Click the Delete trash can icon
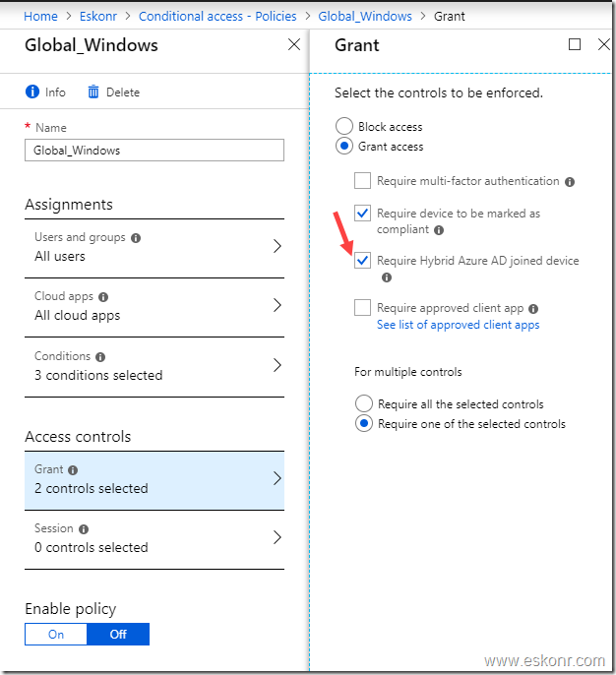Viewport: 616px width, 675px height. click(x=93, y=92)
